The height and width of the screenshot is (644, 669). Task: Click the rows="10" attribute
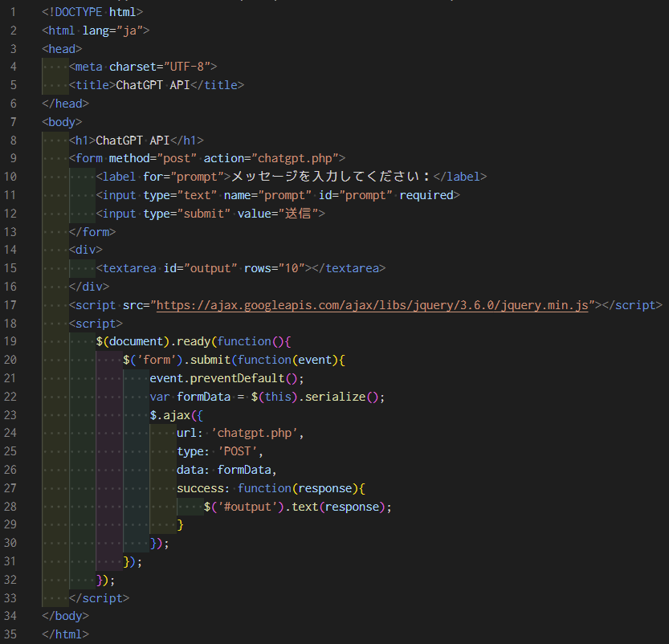point(275,268)
